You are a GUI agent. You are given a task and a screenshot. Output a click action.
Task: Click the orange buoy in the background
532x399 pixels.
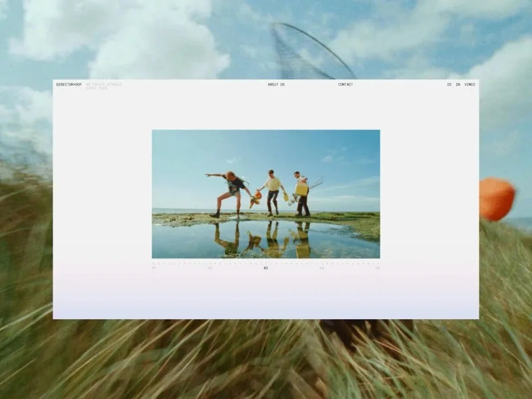(x=497, y=199)
